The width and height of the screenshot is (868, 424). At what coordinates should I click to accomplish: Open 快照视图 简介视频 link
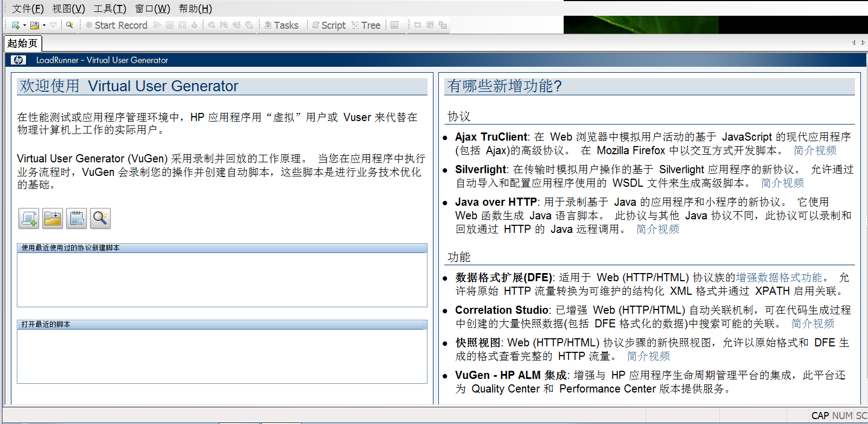coord(648,356)
